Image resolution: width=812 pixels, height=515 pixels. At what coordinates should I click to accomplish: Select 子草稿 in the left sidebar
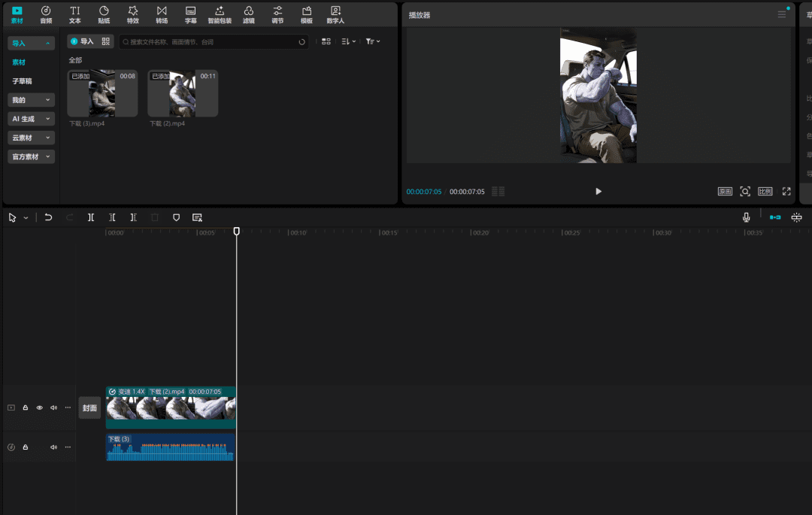(23, 81)
